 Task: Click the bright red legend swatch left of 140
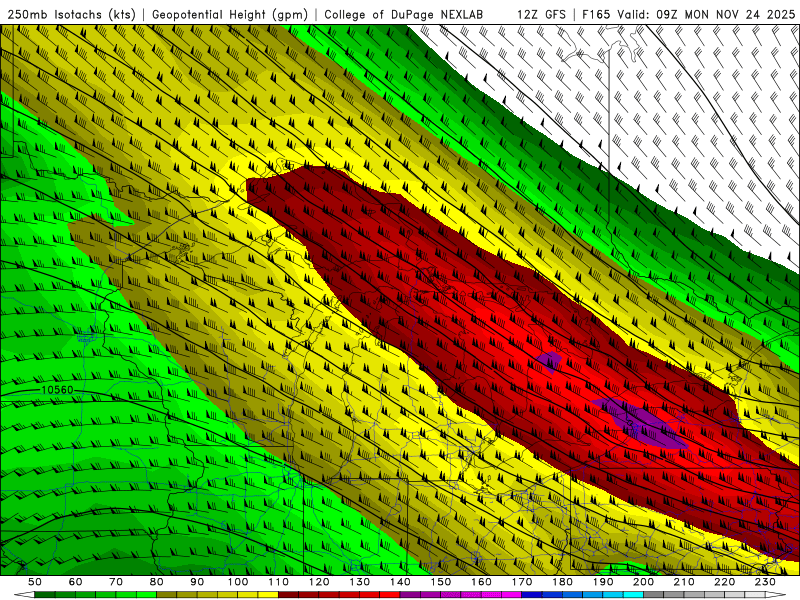tap(390, 595)
